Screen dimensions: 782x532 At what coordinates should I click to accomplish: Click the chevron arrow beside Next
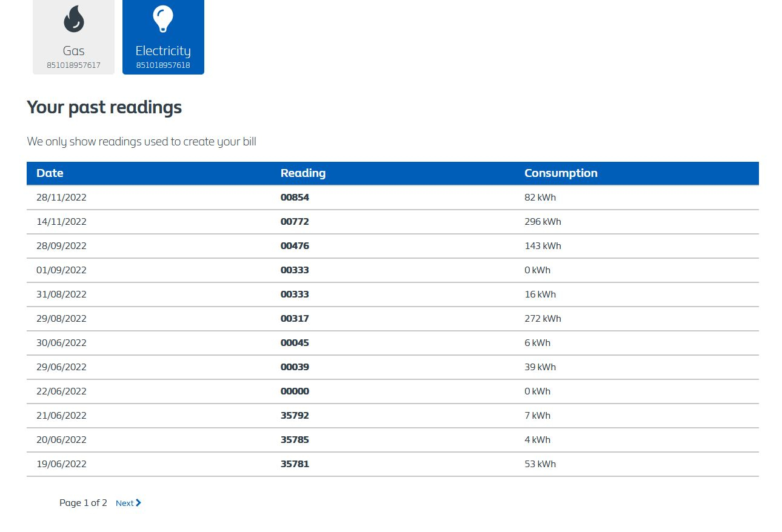pyautogui.click(x=139, y=503)
